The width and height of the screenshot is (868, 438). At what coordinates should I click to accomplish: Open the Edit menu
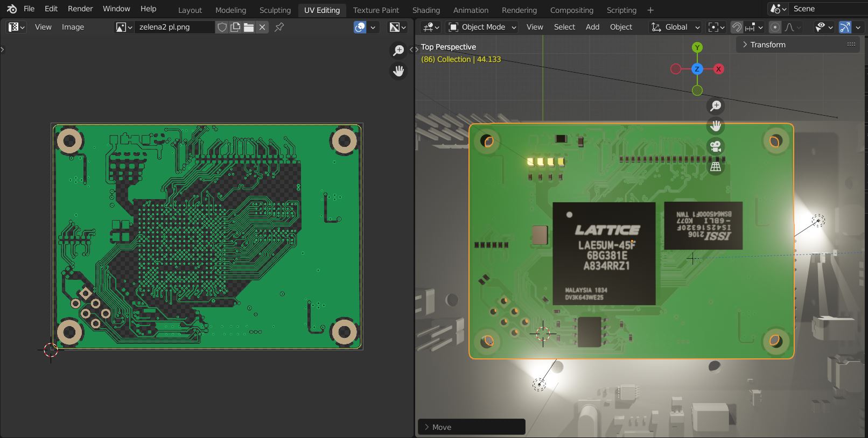pos(51,9)
